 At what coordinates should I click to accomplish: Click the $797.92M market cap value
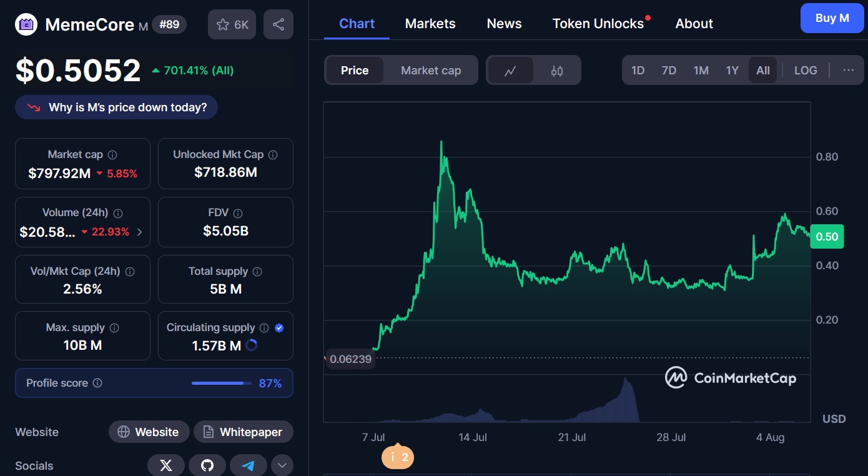coord(59,174)
